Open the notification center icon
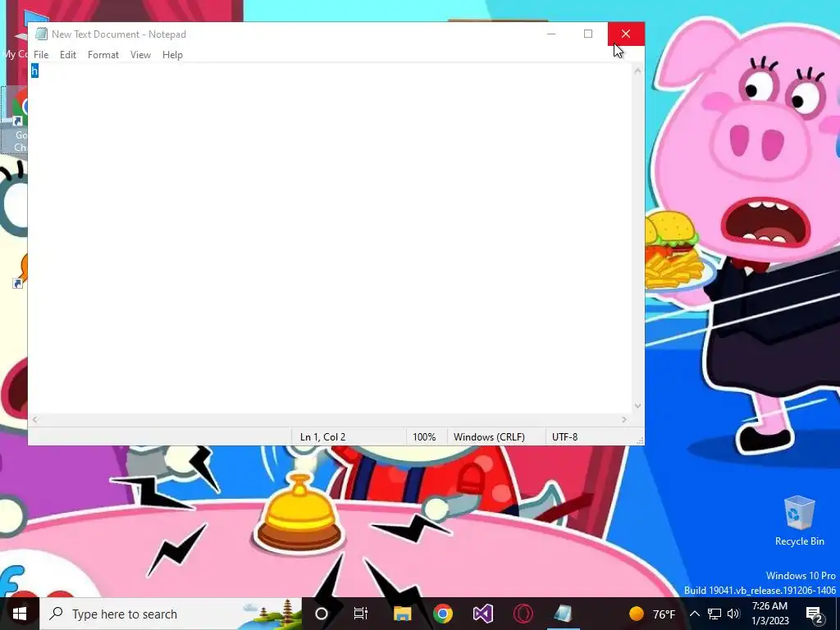The width and height of the screenshot is (840, 630). click(815, 614)
